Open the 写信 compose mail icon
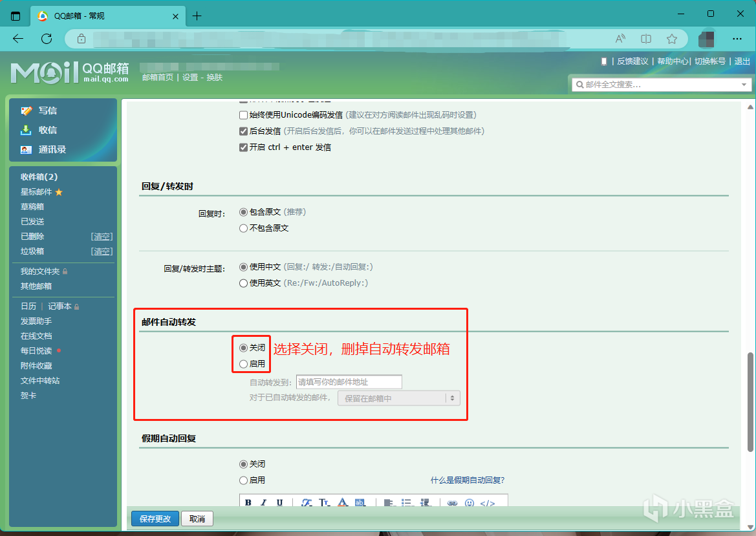Image resolution: width=756 pixels, height=536 pixels. click(26, 111)
